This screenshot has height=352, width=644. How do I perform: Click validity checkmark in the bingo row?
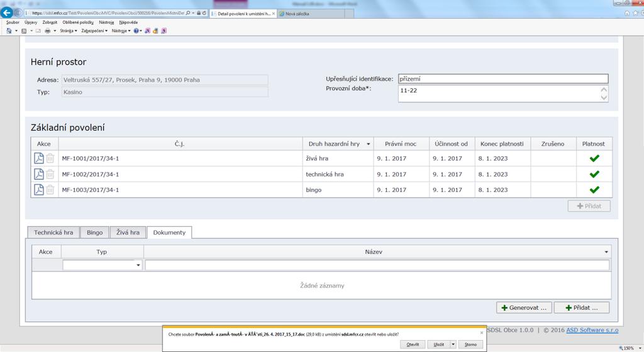[x=594, y=190]
